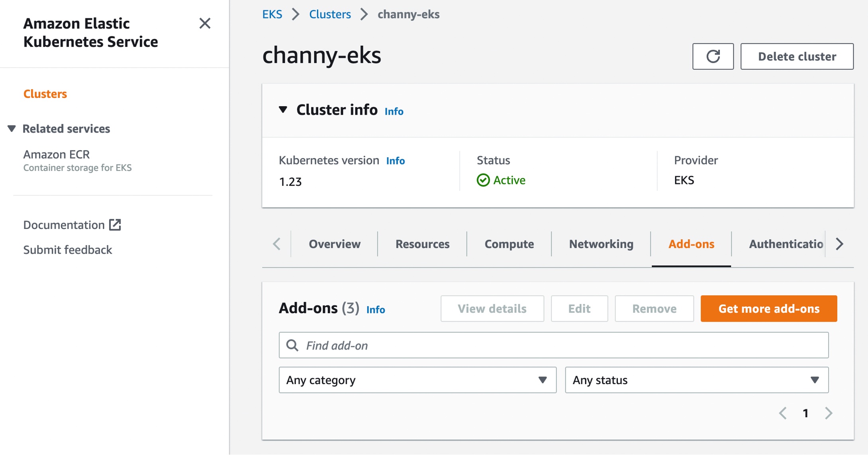The width and height of the screenshot is (868, 455).
Task: Go to previous add-ons page arrow
Action: point(783,413)
